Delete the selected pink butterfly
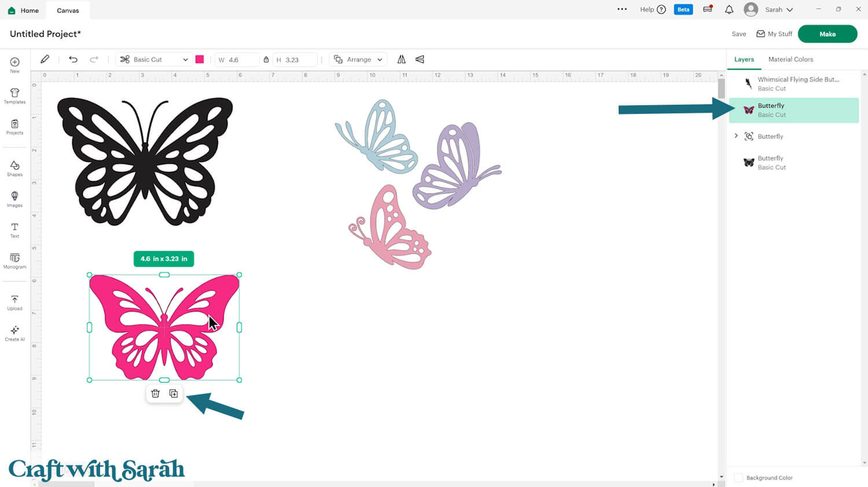This screenshot has height=487, width=868. [155, 394]
